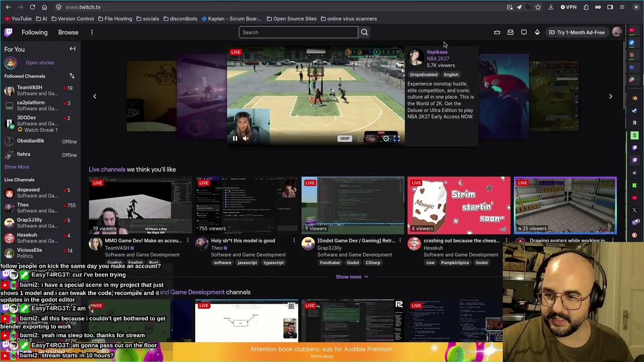Open Moogic Strim startin' soon thumbnail
The height and width of the screenshot is (362, 644).
[459, 205]
